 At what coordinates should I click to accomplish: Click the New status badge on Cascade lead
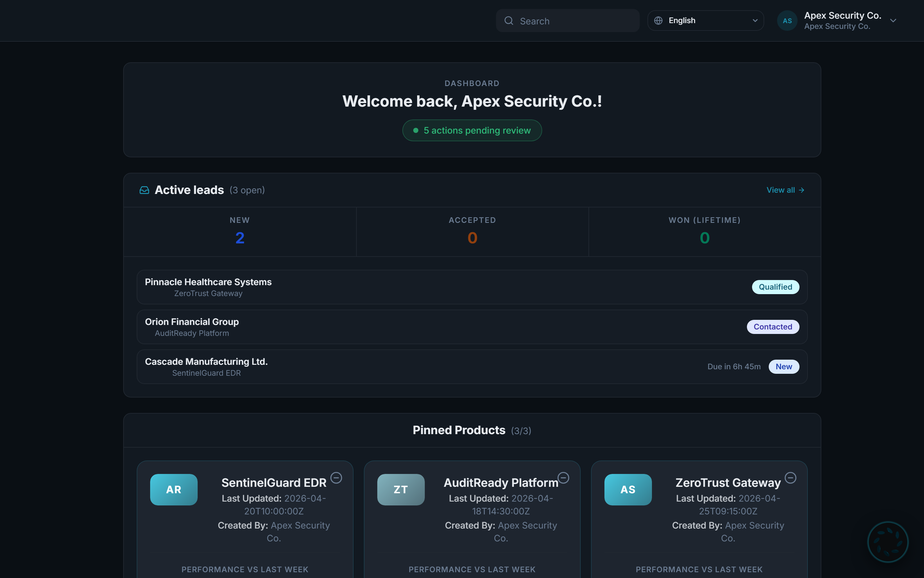click(784, 367)
